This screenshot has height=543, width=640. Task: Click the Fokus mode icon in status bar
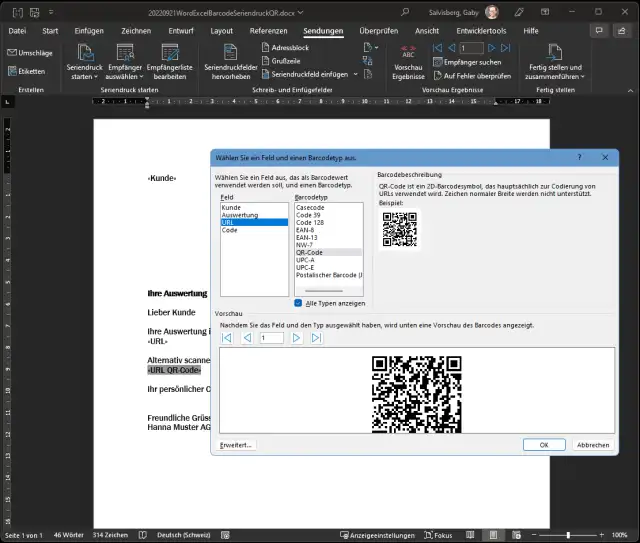coord(426,535)
